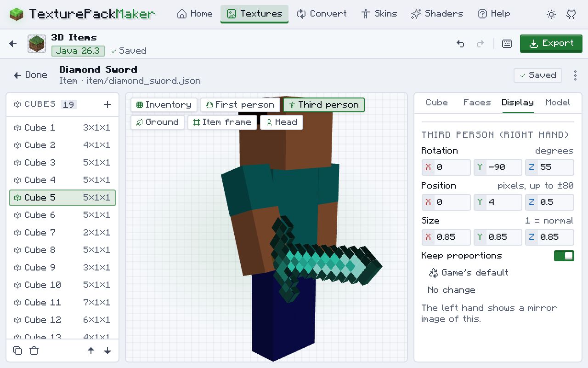
Task: Switch preview to Inventory view
Action: (x=164, y=105)
